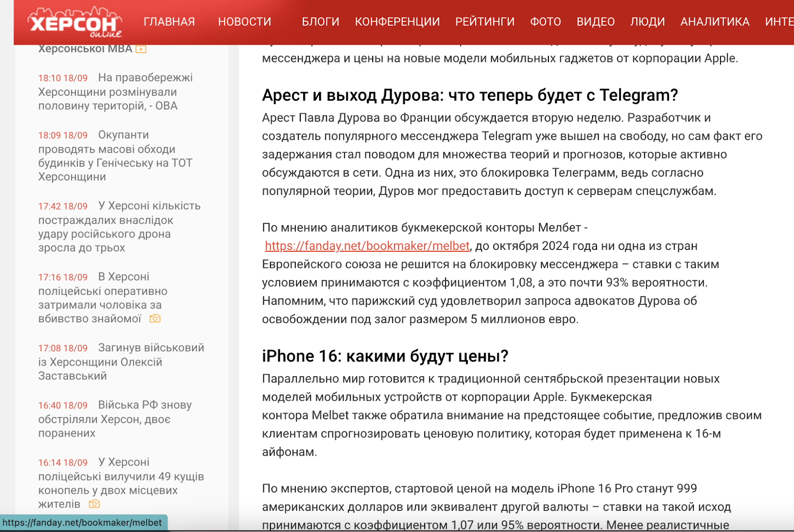Click the 18:10 18/09 timestamp

click(63, 78)
